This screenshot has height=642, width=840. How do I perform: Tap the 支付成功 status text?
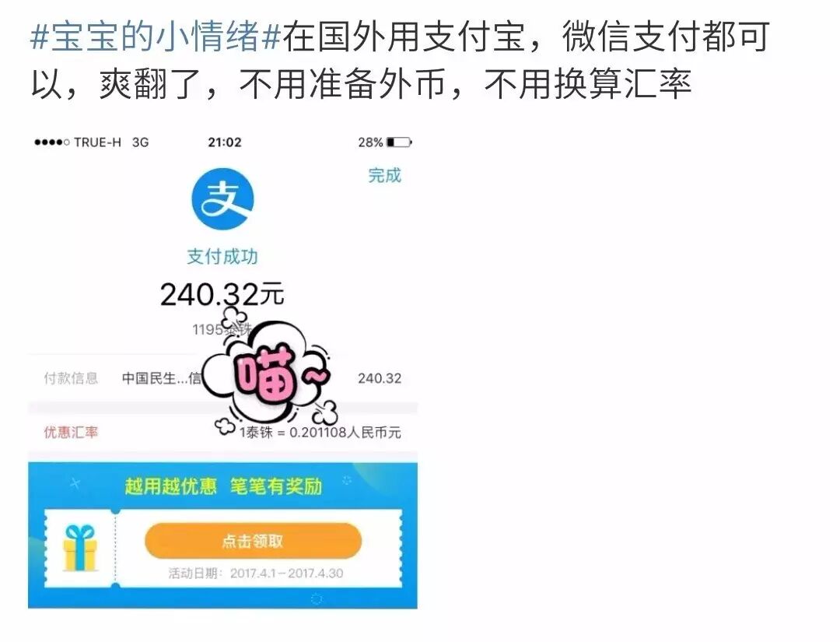click(222, 257)
